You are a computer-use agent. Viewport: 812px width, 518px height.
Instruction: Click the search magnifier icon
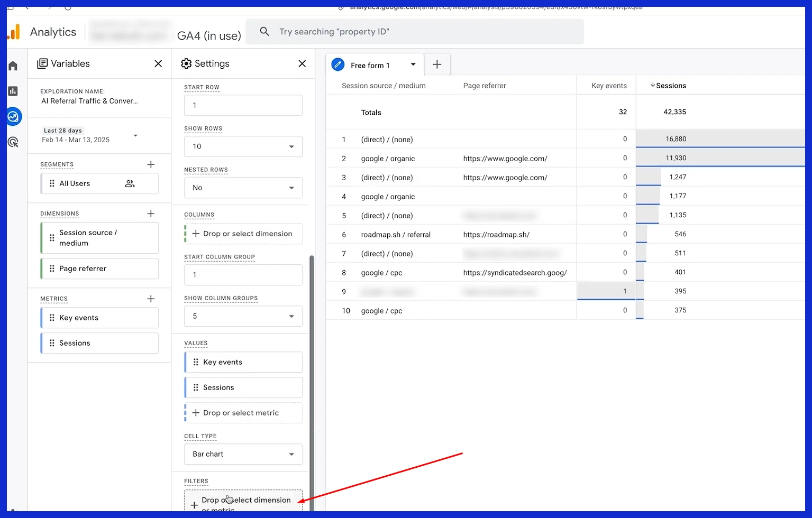click(x=264, y=32)
